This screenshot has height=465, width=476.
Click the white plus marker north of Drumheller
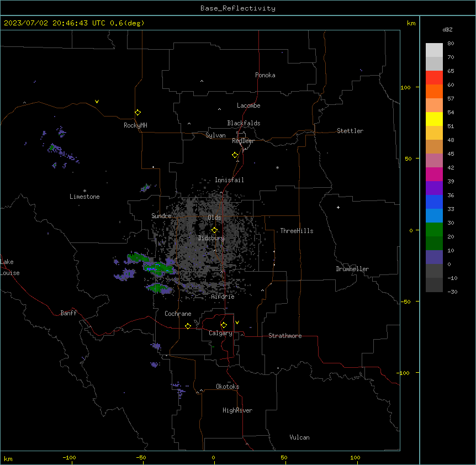[x=338, y=207]
